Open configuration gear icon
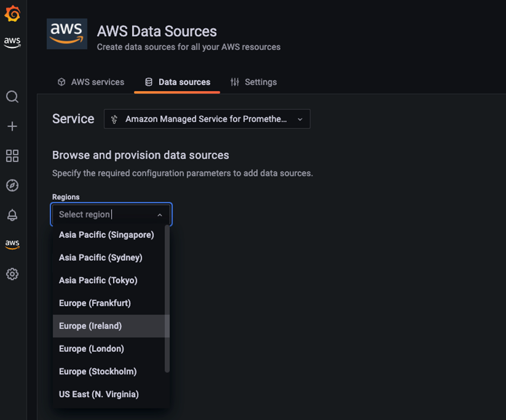Image resolution: width=506 pixels, height=420 pixels. (x=12, y=274)
